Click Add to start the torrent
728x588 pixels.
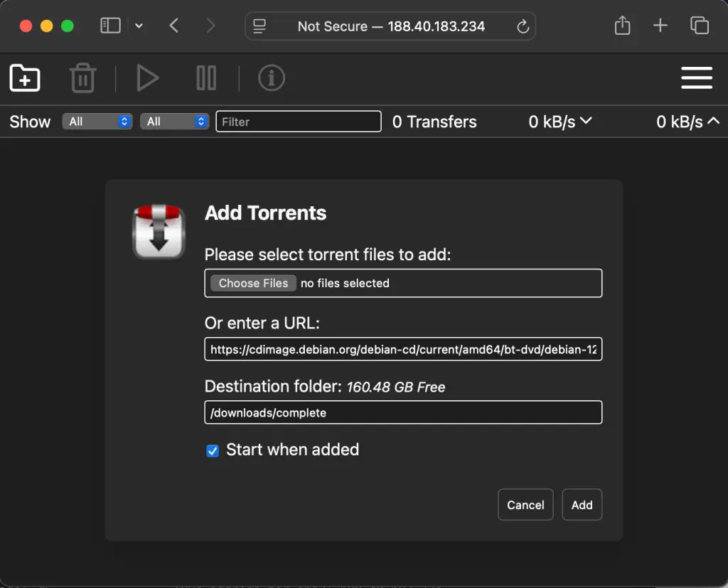pos(582,505)
